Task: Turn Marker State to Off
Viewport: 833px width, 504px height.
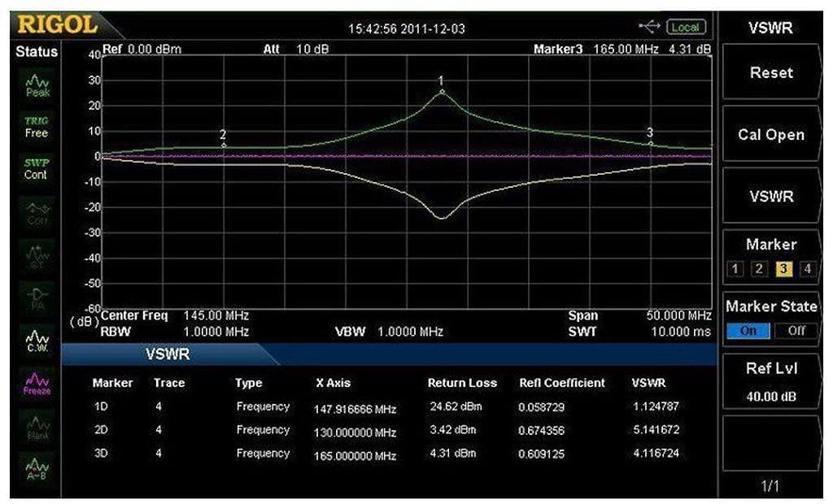Action: tap(796, 331)
